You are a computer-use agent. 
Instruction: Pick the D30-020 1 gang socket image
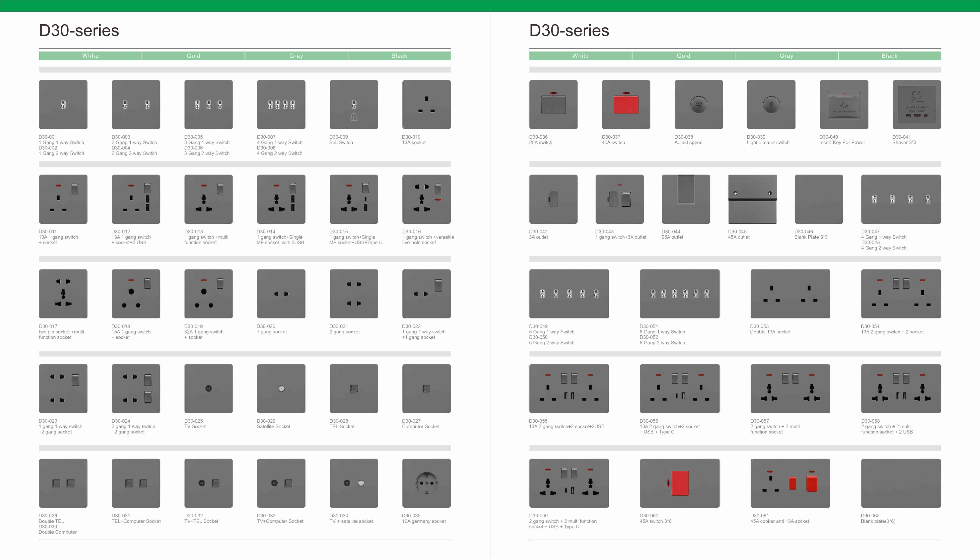[281, 294]
